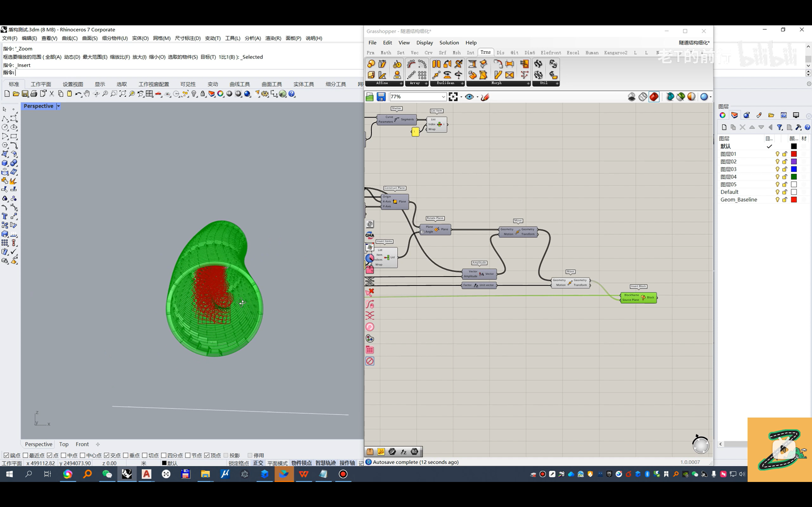Toggle the 正交 ortho status bar button

[x=258, y=463]
